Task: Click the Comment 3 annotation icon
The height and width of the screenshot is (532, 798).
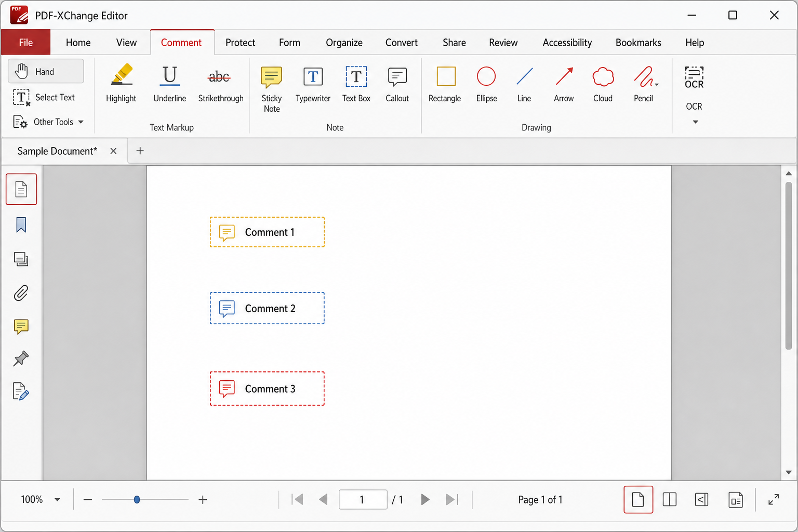Action: point(227,389)
